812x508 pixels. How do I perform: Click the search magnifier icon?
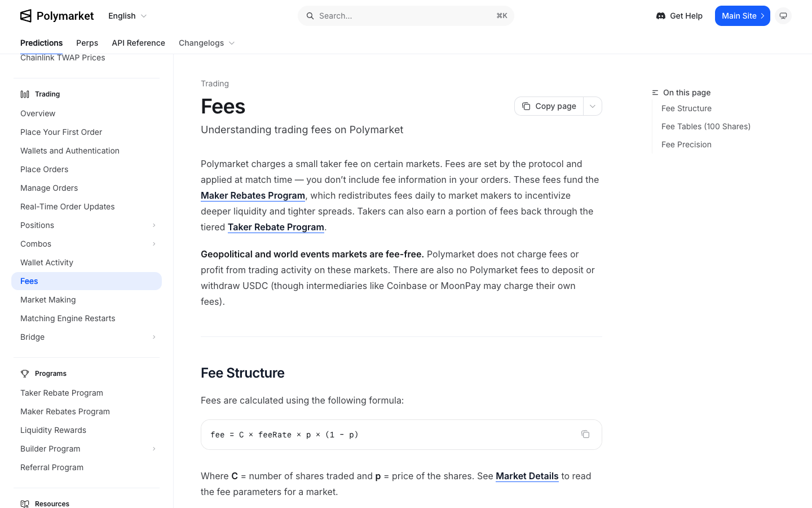310,16
